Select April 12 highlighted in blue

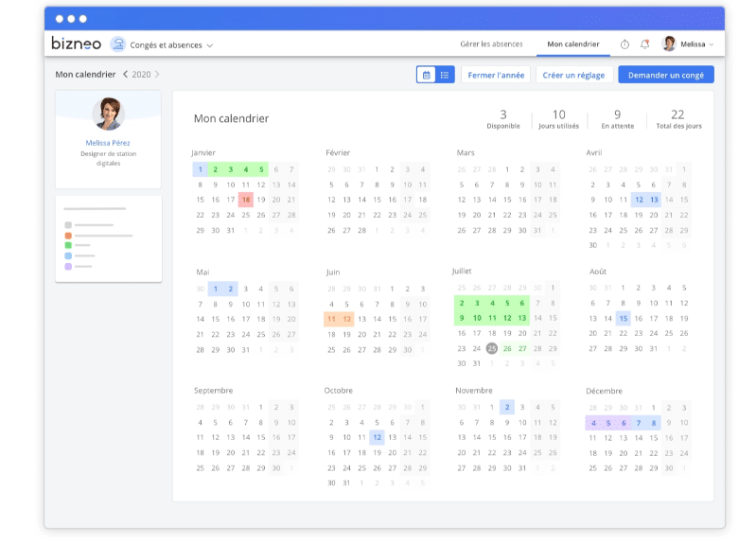click(639, 200)
